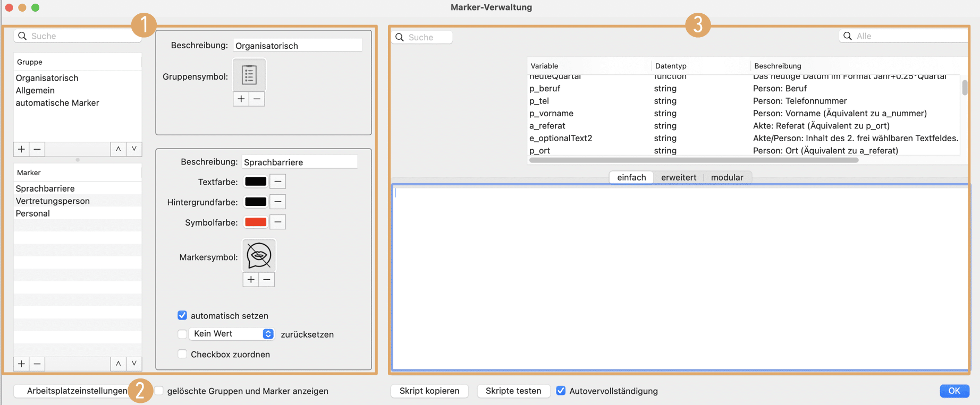Remove the group symbol with the minus button
This screenshot has height=405, width=980.
click(x=257, y=99)
